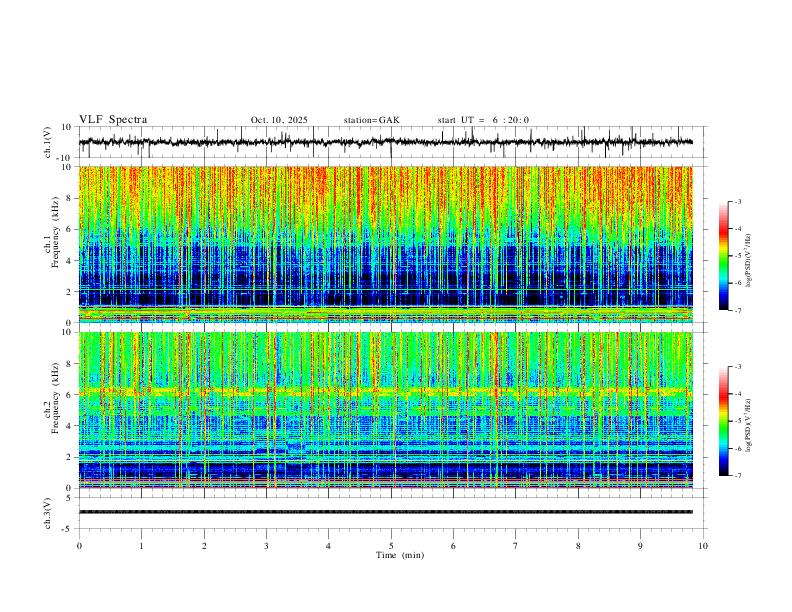Select the date "Oct. 10, 2025"
792x612 pixels.
pos(279,120)
